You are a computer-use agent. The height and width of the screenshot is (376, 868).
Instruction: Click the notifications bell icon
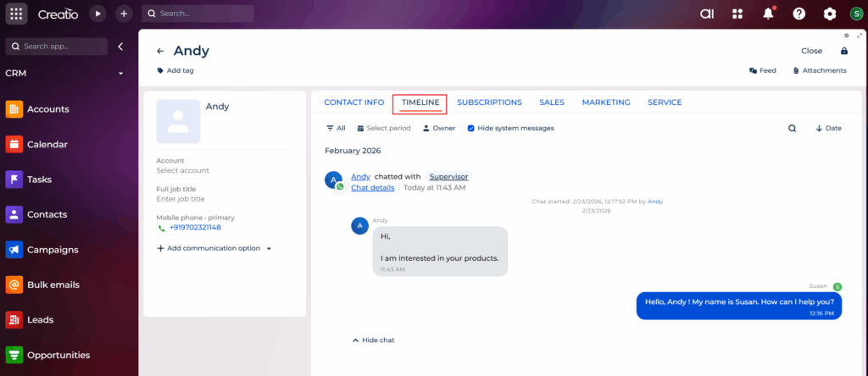point(768,14)
